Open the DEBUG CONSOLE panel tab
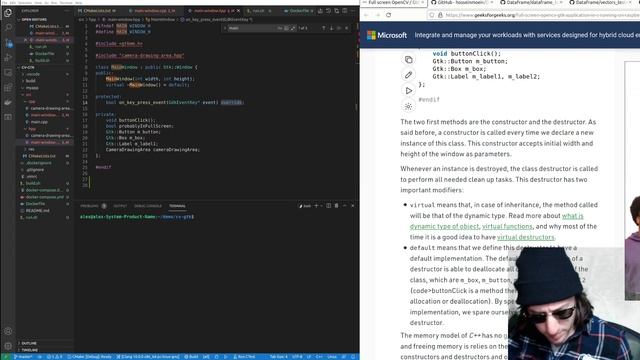Screen dimensions: 640x360 point(148,206)
